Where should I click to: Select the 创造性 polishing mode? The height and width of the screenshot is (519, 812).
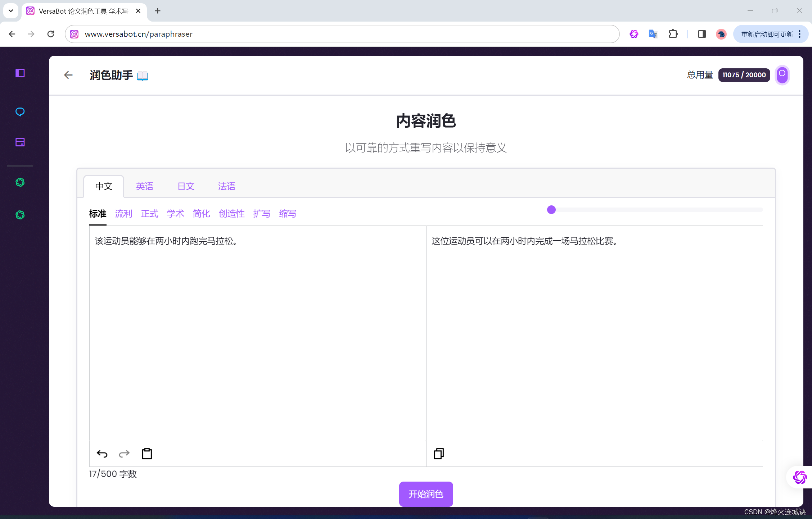231,214
